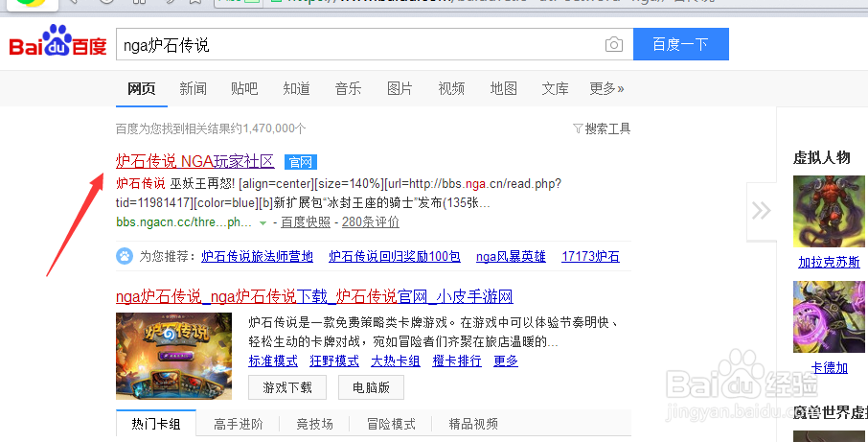Open the 卡德加 link
Viewport: 868px width, 442px height.
(x=830, y=368)
